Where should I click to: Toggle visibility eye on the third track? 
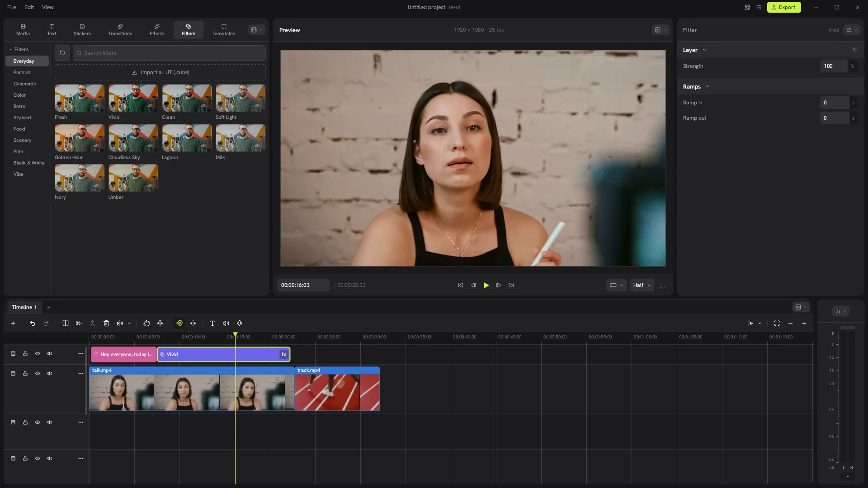(38, 422)
